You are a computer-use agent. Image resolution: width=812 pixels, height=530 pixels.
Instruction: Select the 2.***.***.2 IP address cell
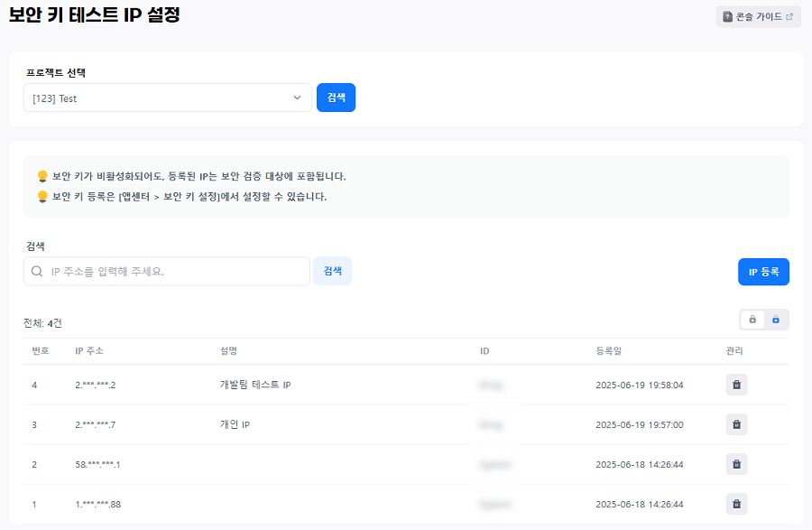96,385
